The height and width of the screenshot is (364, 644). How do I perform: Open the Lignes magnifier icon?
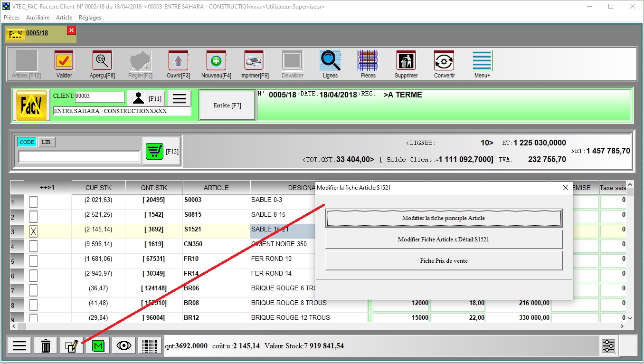pos(330,61)
